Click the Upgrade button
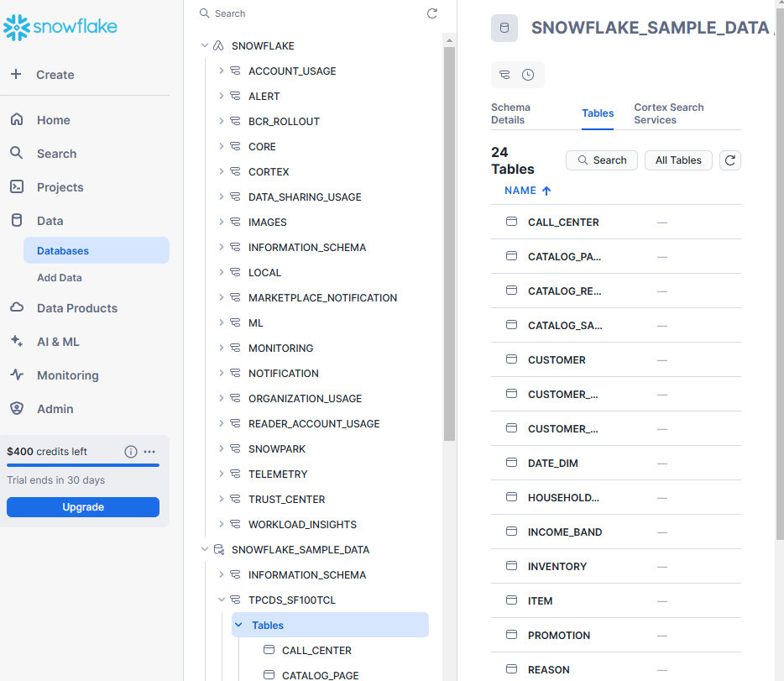 83,507
